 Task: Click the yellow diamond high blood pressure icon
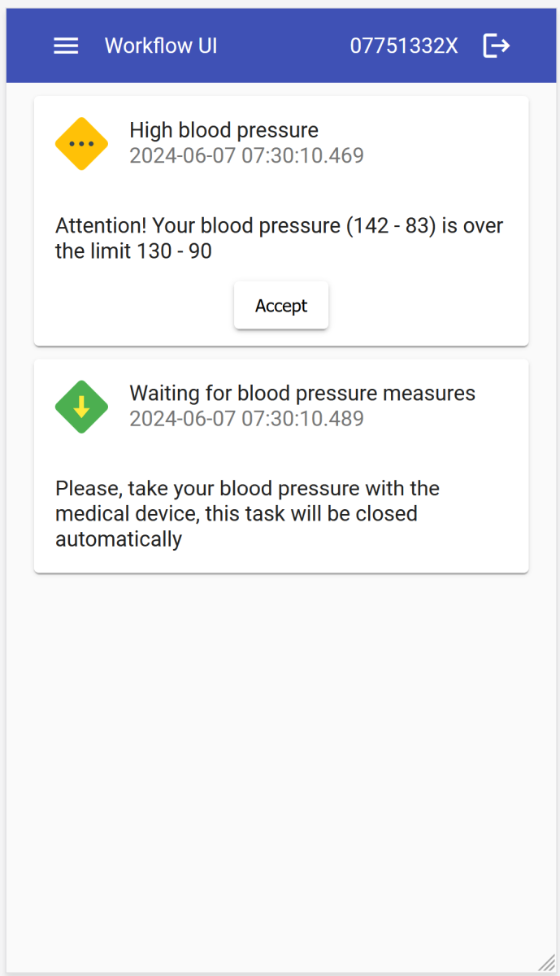tap(81, 144)
